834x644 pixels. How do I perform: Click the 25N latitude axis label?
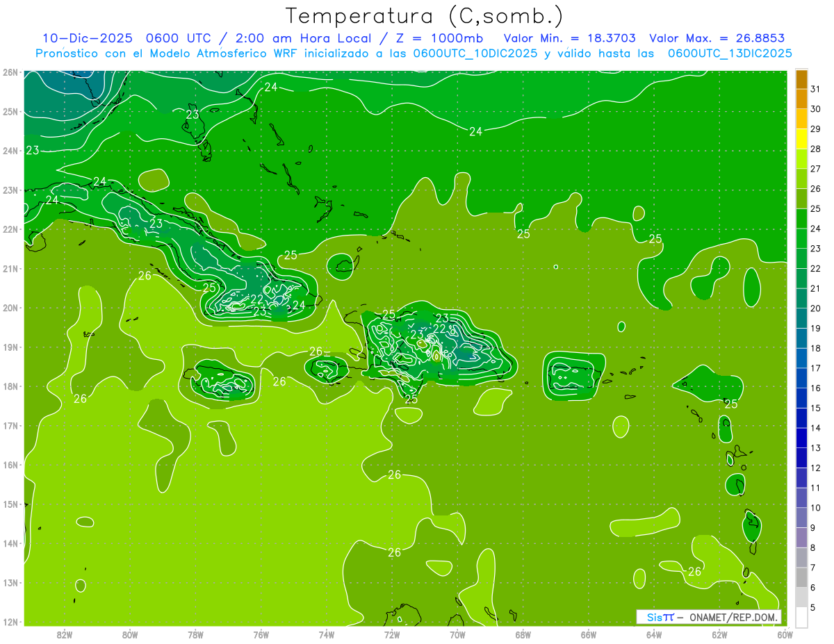click(x=10, y=111)
